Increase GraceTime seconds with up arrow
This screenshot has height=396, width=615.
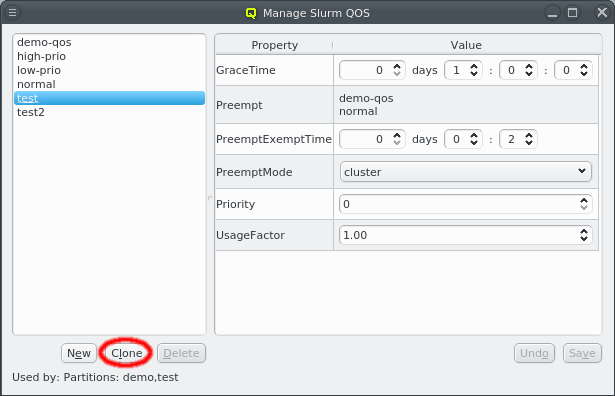coord(584,66)
